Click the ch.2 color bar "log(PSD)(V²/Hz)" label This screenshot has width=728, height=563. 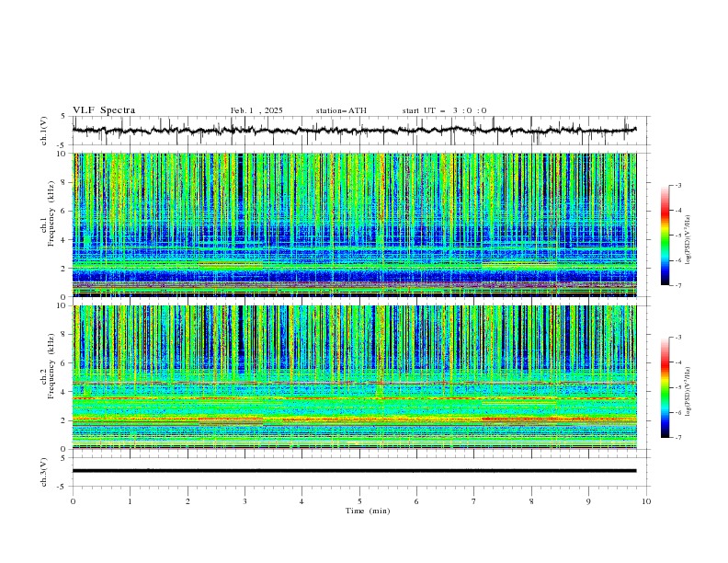[688, 392]
